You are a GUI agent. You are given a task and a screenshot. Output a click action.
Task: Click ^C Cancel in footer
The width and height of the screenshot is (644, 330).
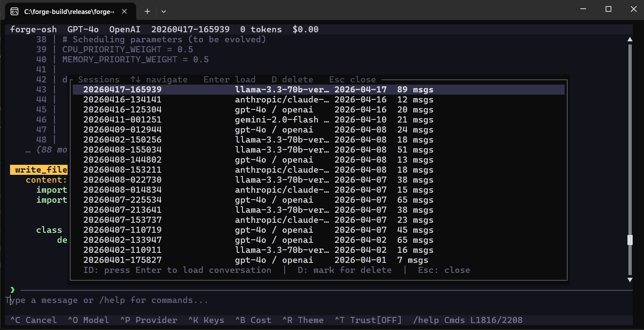34,320
